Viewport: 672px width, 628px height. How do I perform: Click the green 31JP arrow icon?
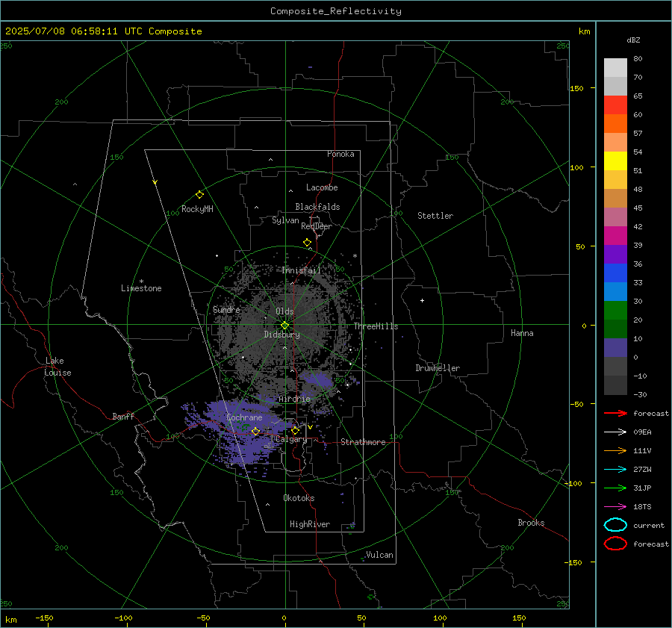tap(615, 488)
